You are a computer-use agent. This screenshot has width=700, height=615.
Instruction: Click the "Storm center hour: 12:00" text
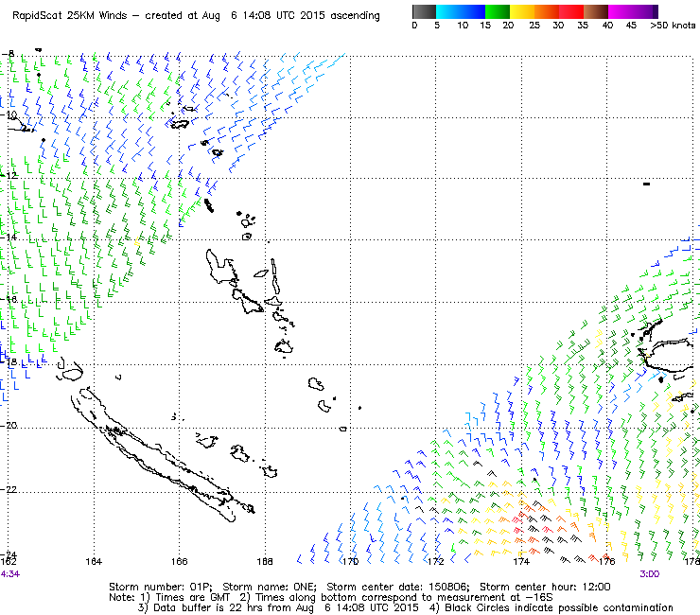point(545,587)
